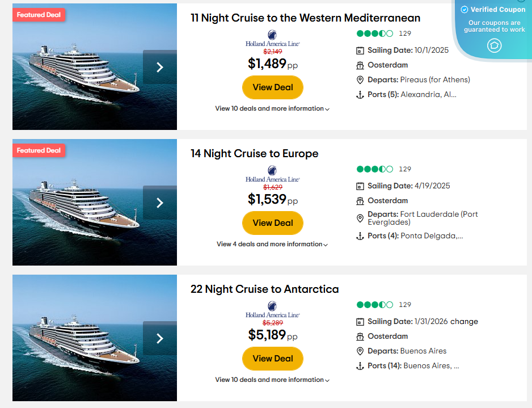532x408 pixels.
Task: Click Holland America Line logo on Europe cruise
Action: 273,174
